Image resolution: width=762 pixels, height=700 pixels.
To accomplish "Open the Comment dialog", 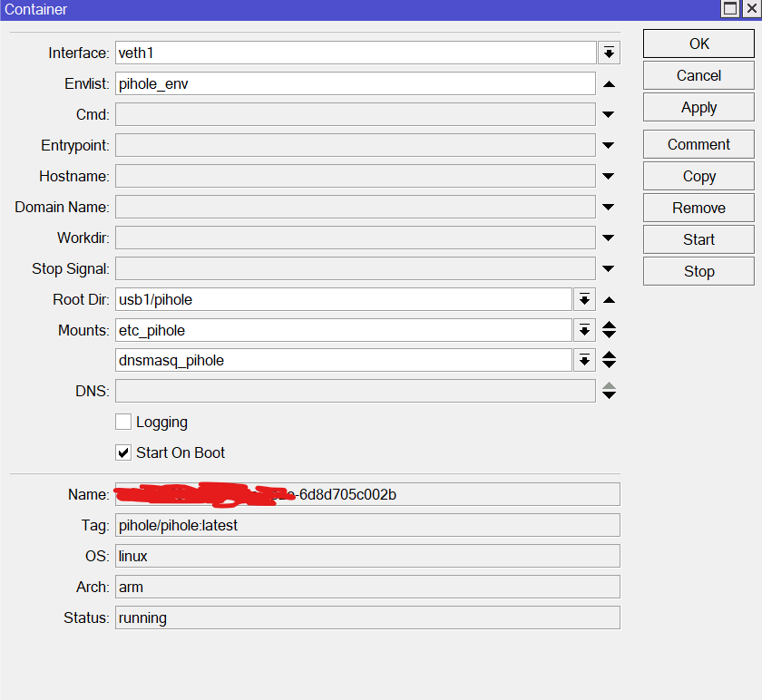I will pyautogui.click(x=698, y=144).
